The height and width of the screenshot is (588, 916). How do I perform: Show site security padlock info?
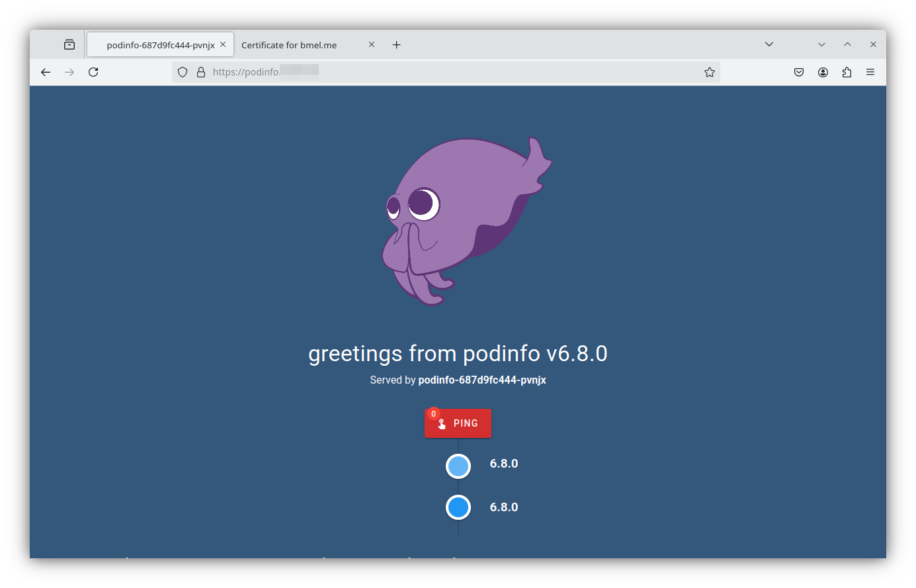(201, 72)
